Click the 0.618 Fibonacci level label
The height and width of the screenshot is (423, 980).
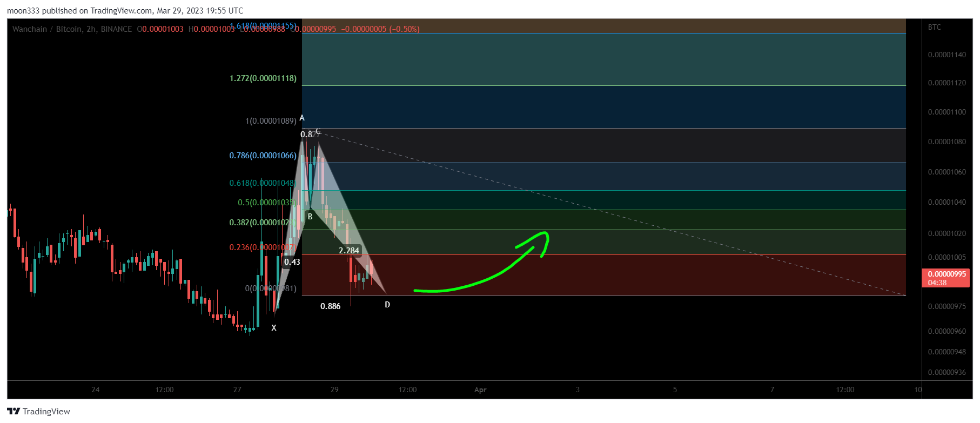pyautogui.click(x=263, y=183)
